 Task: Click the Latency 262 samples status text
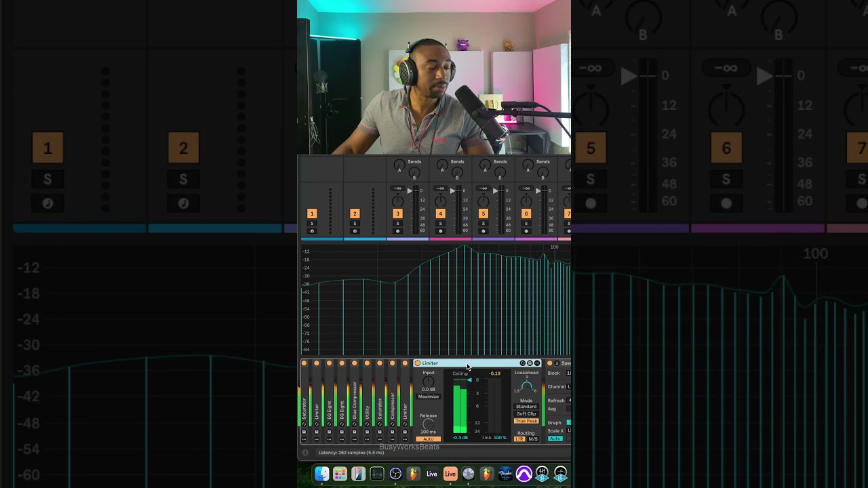pos(351,453)
